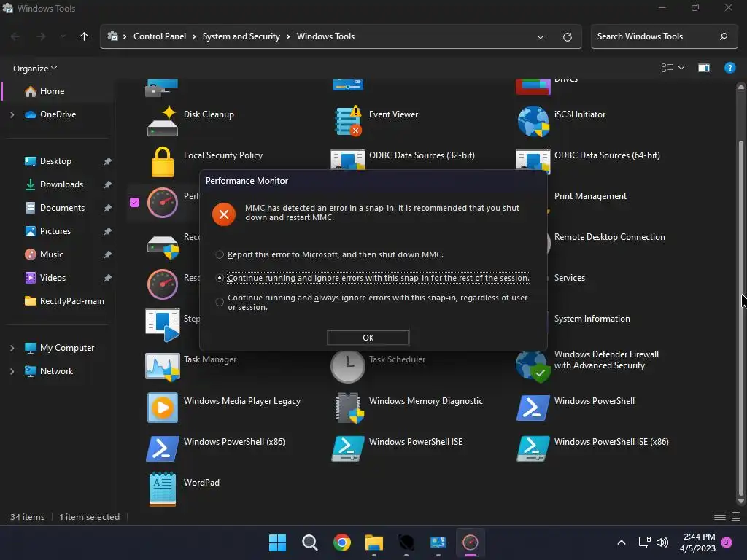Open recent locations dropdown arrow
This screenshot has width=747, height=560.
coord(63,36)
